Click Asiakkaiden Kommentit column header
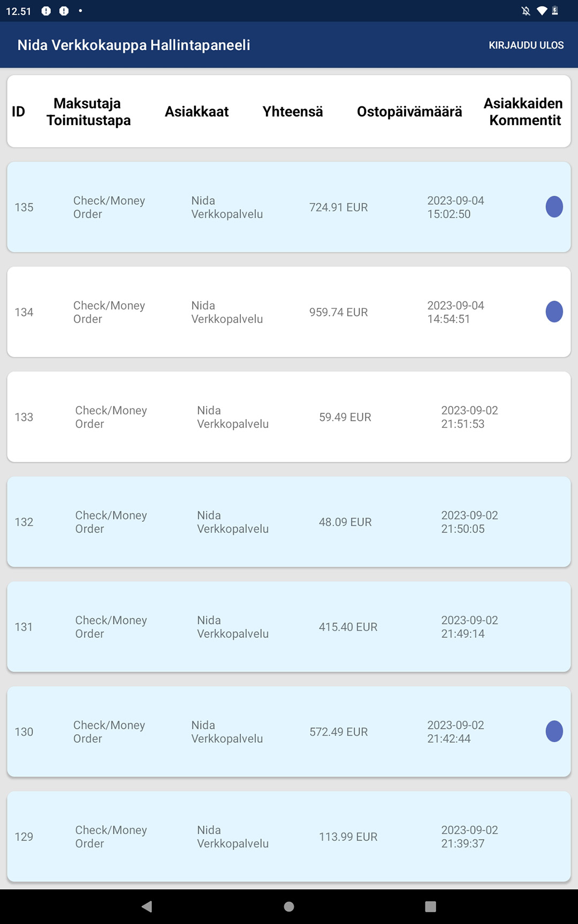This screenshot has height=924, width=578. [523, 112]
